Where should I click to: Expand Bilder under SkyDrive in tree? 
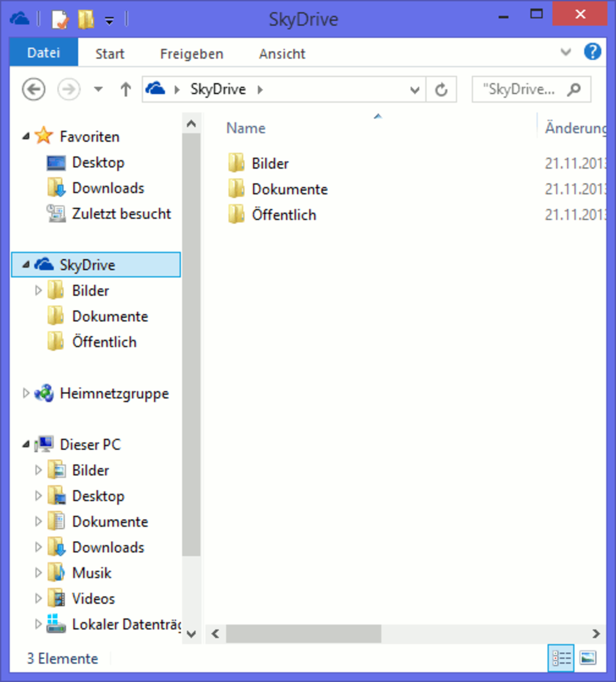point(38,290)
